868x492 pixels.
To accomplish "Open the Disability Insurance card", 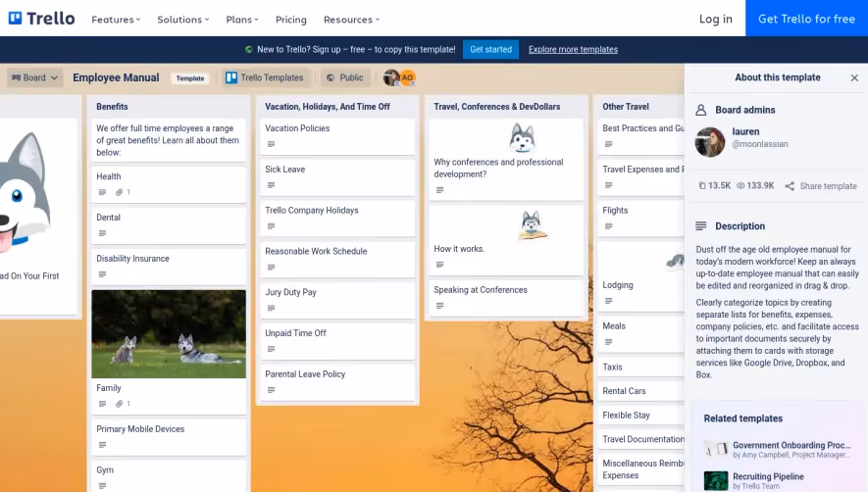I will click(169, 267).
